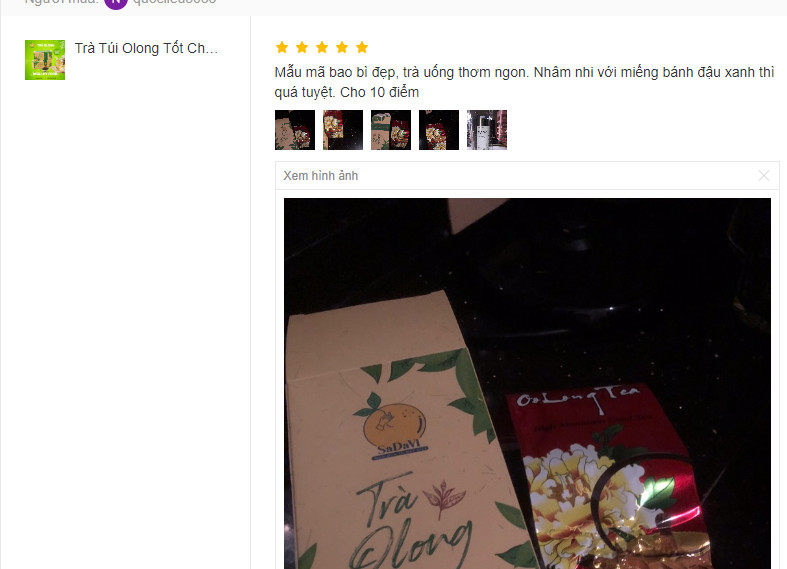
Task: Open the third review photo thumbnail
Action: [x=391, y=130]
